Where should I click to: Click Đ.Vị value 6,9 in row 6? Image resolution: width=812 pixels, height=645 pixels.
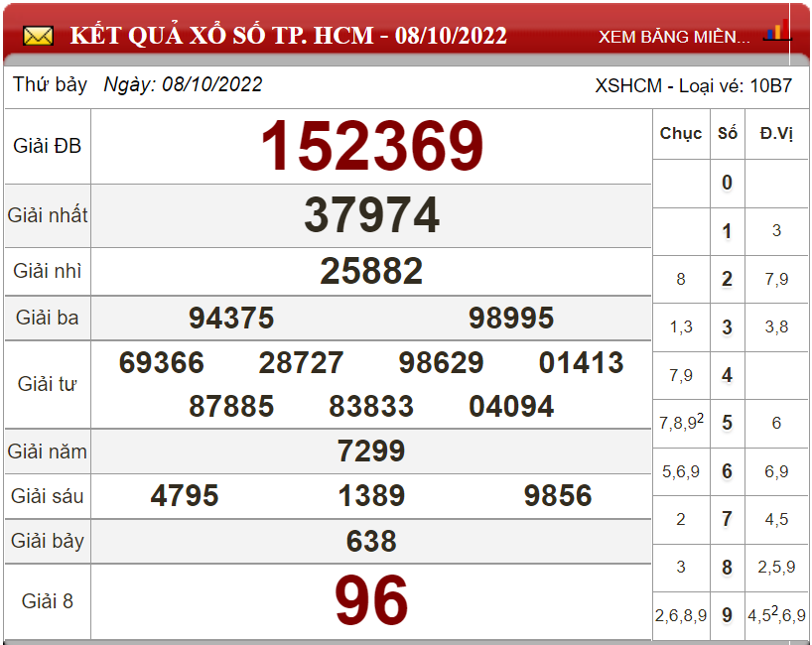776,472
